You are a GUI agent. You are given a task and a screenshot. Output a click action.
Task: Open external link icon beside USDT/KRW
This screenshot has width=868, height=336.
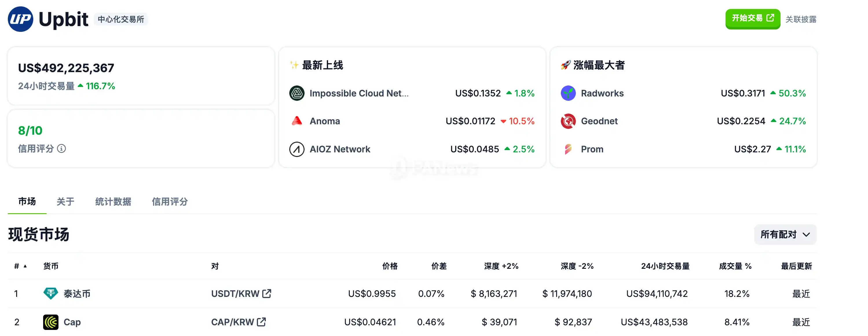point(267,293)
